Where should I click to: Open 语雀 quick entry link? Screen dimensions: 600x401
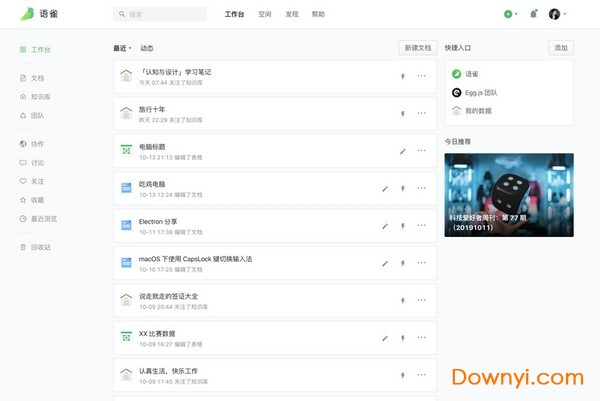465,74
